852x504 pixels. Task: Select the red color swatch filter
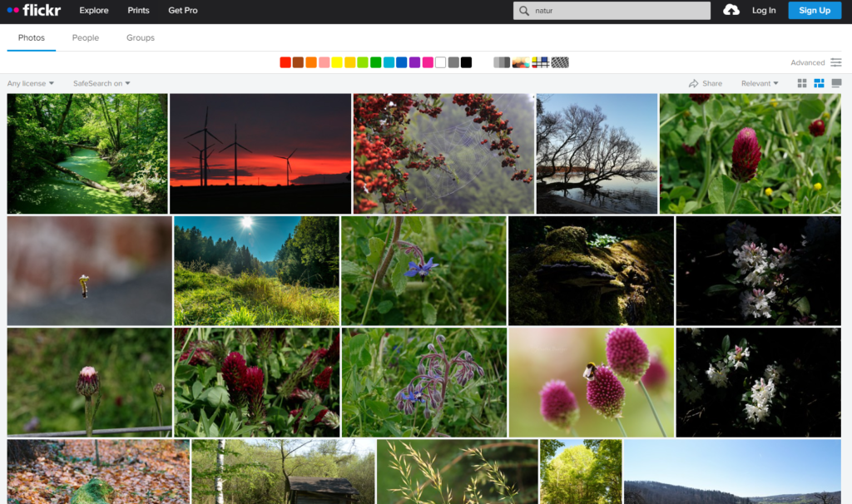pyautogui.click(x=285, y=62)
